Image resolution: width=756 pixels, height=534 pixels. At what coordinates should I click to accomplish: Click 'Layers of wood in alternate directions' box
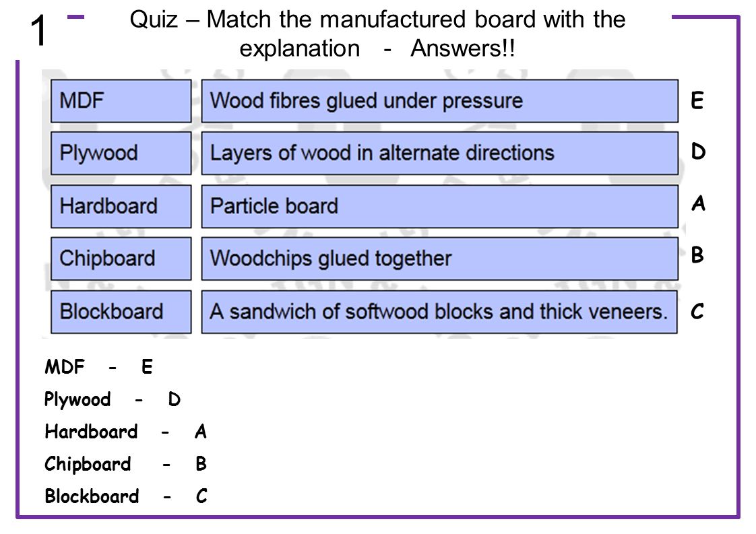coord(440,154)
